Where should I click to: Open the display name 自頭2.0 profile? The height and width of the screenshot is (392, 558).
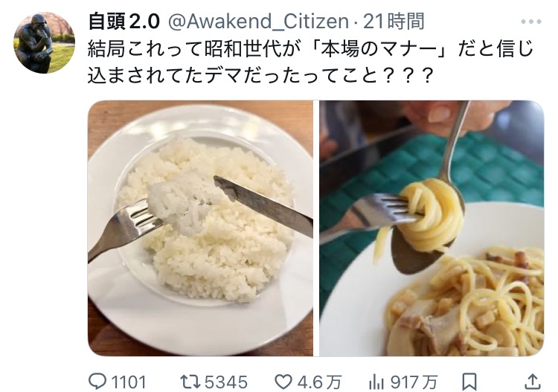tap(124, 22)
